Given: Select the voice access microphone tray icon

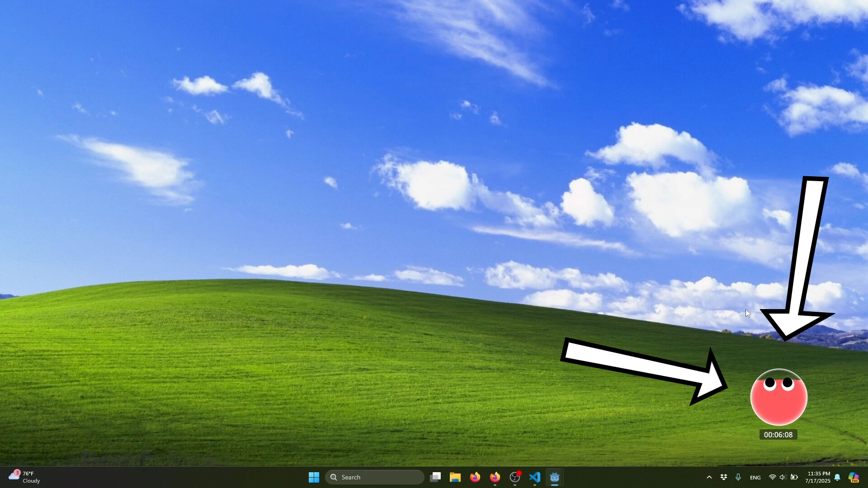Looking at the screenshot, I should click(738, 477).
